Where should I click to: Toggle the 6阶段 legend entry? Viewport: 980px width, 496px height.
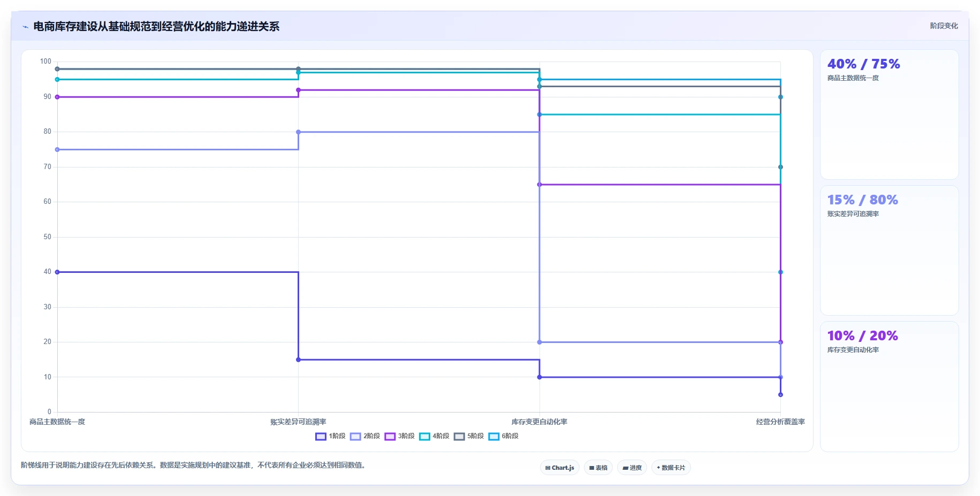[503, 436]
